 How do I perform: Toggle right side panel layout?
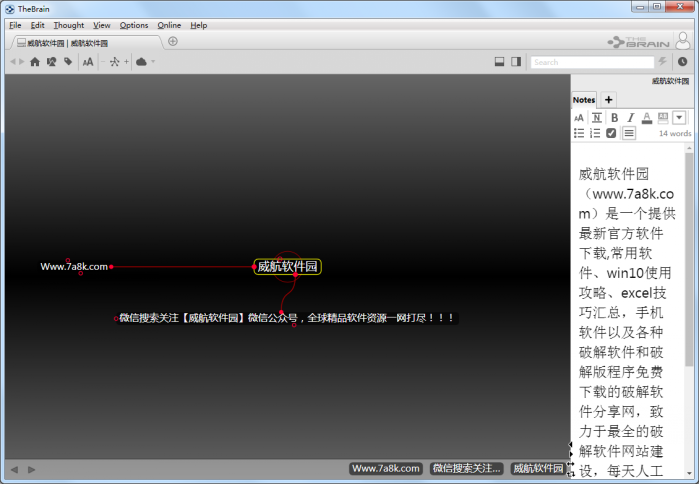tap(516, 62)
